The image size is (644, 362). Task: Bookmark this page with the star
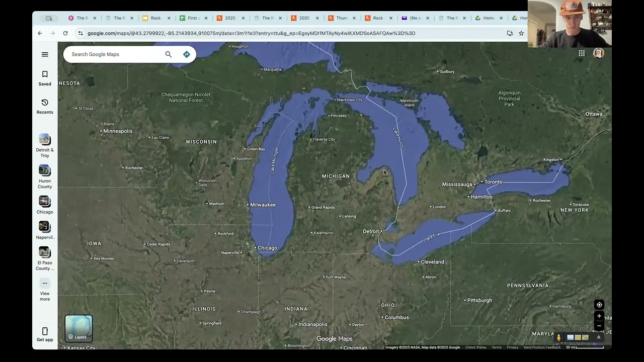click(521, 33)
